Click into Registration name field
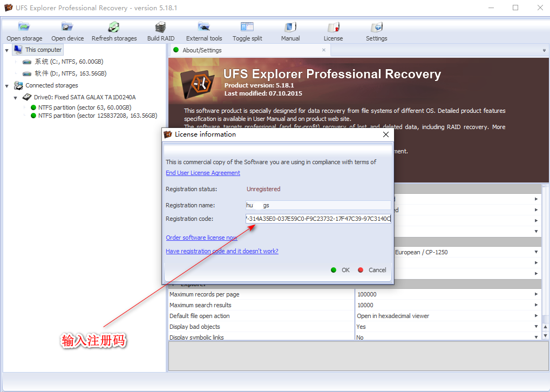 point(318,205)
